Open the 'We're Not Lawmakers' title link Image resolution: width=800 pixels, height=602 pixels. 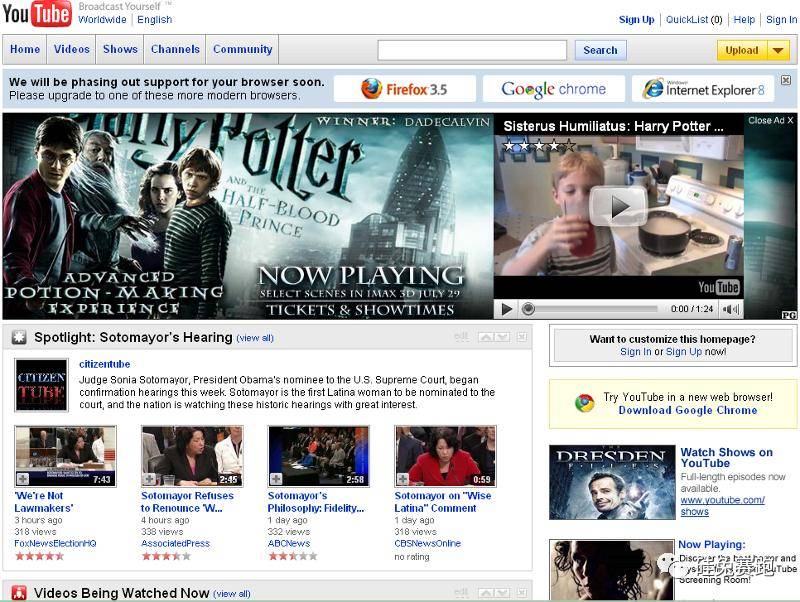(x=44, y=502)
